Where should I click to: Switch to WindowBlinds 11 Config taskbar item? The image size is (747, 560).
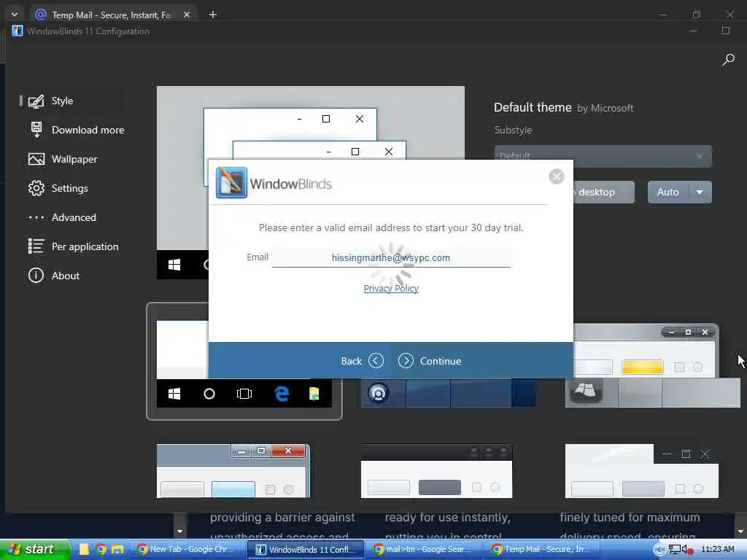[x=306, y=550]
